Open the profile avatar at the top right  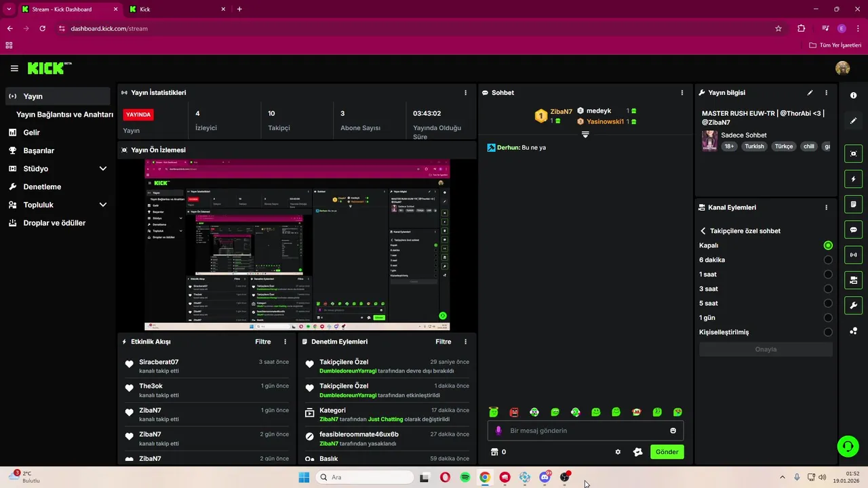tap(842, 68)
